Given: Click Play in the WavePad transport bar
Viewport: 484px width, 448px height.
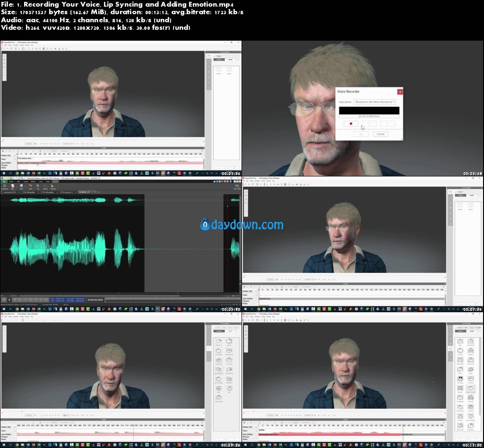Looking at the screenshot, I should coord(4,300).
